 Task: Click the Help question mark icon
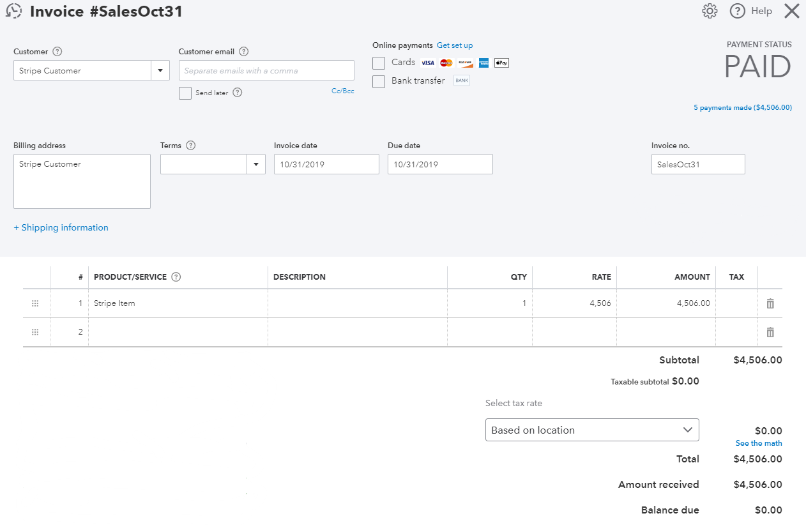pos(738,11)
